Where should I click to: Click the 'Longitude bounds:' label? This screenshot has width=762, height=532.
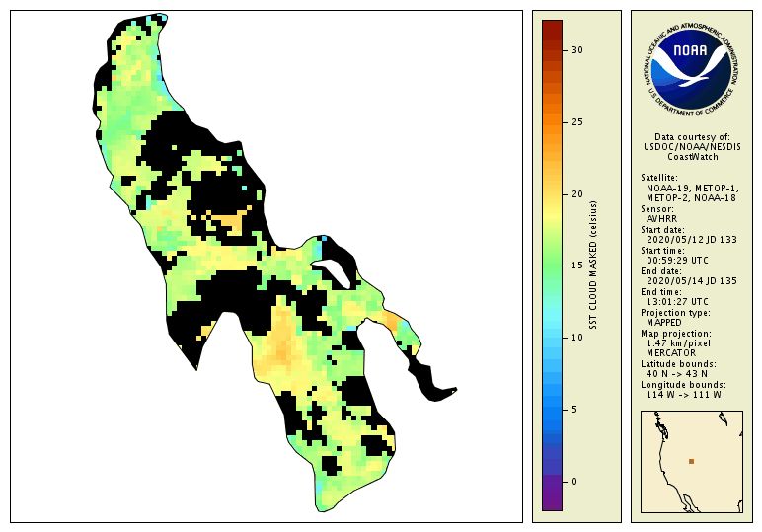click(x=683, y=385)
